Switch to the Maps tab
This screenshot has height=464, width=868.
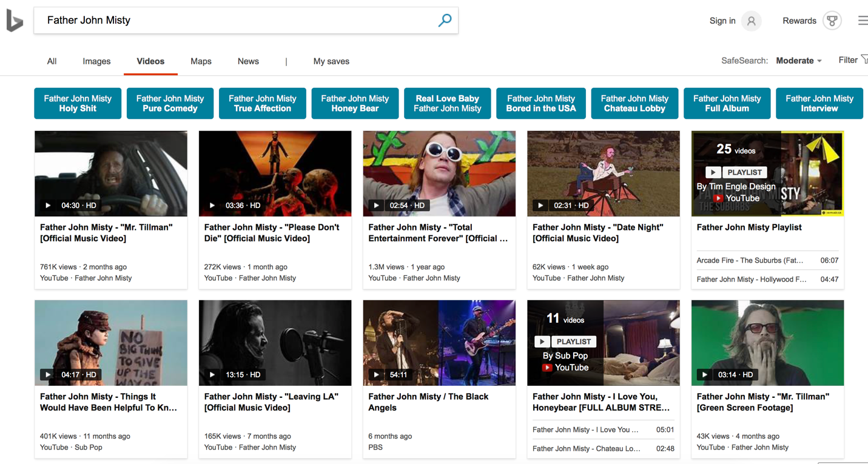point(201,61)
